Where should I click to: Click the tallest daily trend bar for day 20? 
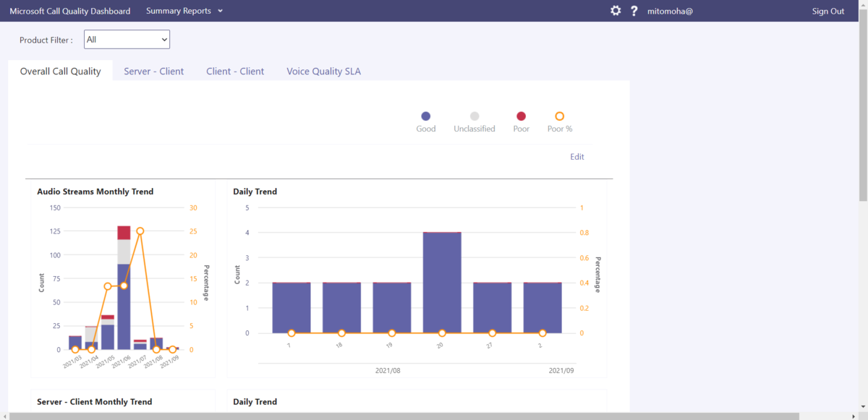(442, 283)
